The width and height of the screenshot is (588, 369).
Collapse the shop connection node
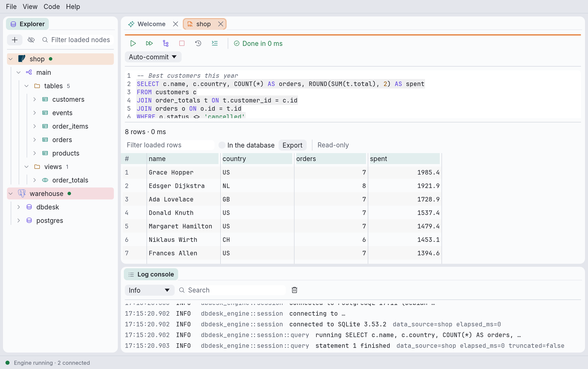click(11, 59)
